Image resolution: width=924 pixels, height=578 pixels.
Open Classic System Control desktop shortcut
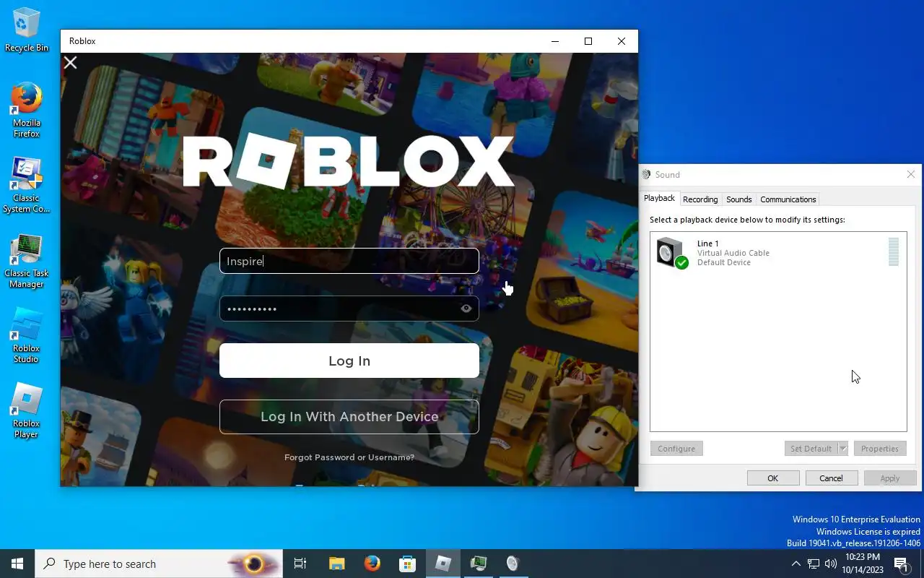(27, 185)
